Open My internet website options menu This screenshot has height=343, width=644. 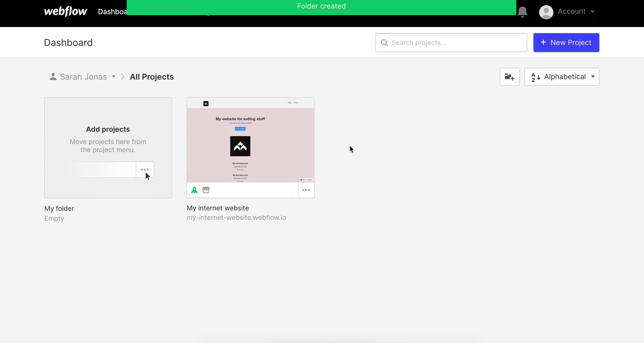(x=306, y=190)
